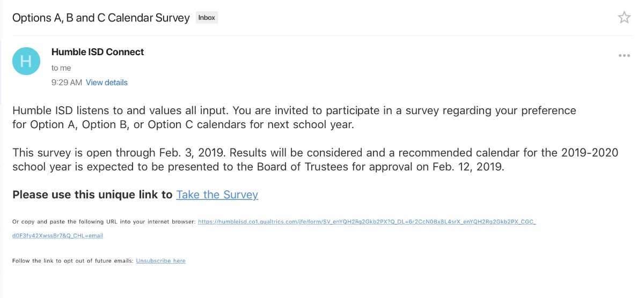Click the URL continuation ending in Q_CHL=email
Image resolution: width=644 pixels, height=298 pixels.
[57, 235]
